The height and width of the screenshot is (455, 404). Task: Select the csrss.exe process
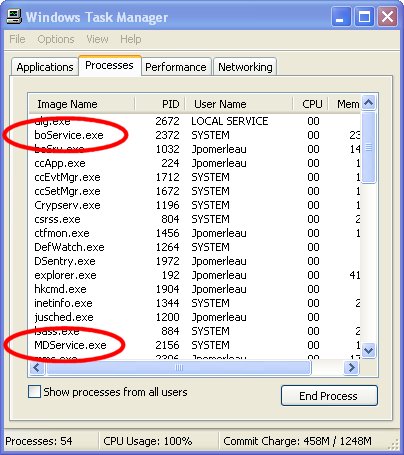[x=57, y=219]
